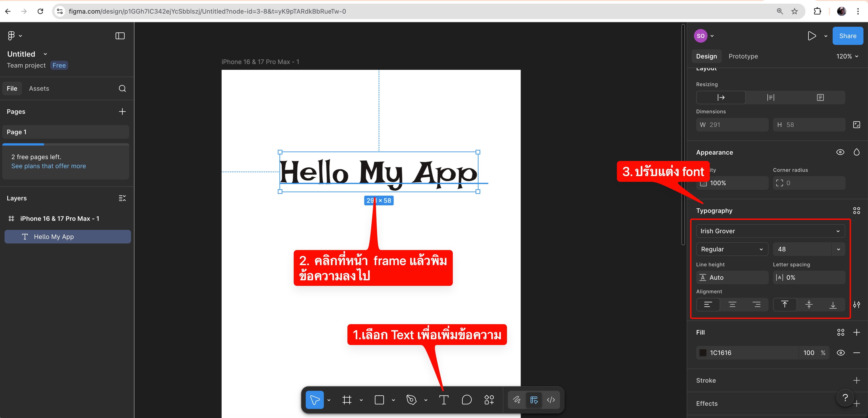Select the Frame tool
This screenshot has width=868, height=418.
pyautogui.click(x=347, y=400)
